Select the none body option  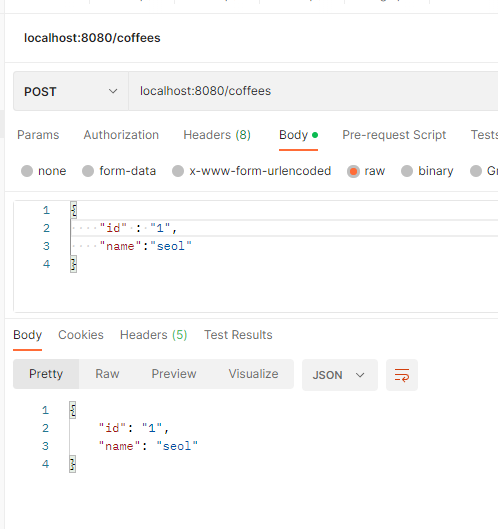pyautogui.click(x=44, y=171)
